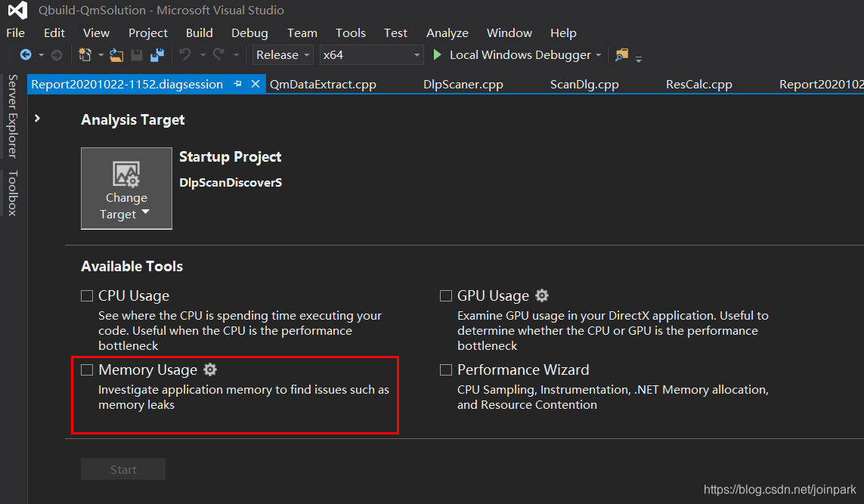This screenshot has width=864, height=504.
Task: Open the Tools menu
Action: [x=351, y=33]
